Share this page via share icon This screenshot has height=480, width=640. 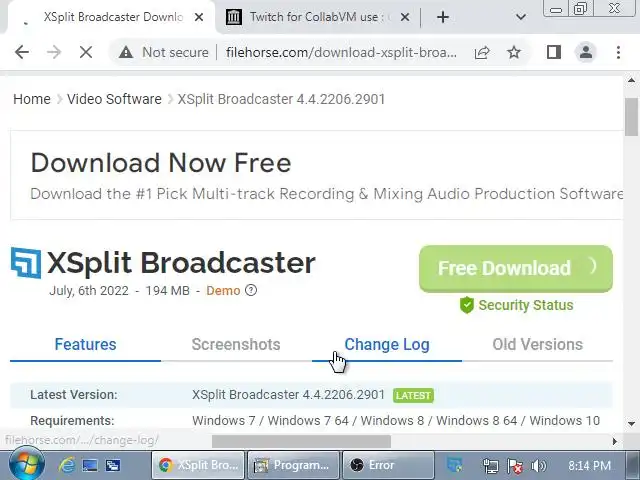coord(482,52)
